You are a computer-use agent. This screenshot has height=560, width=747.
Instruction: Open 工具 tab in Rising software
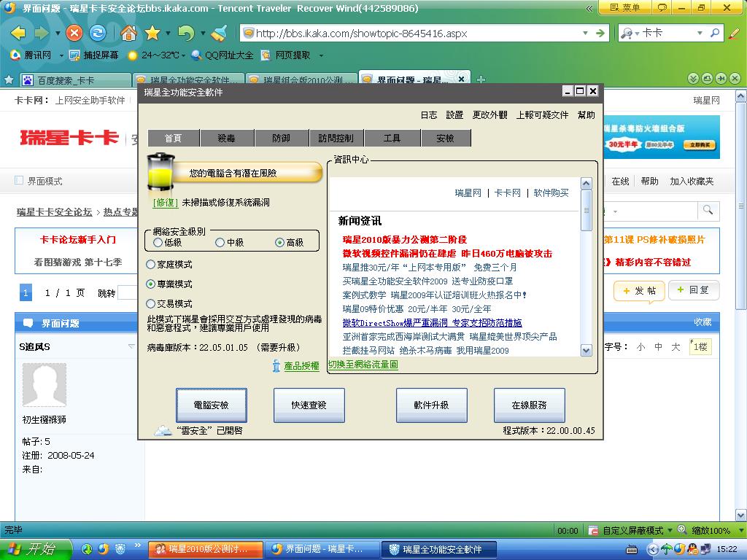392,138
